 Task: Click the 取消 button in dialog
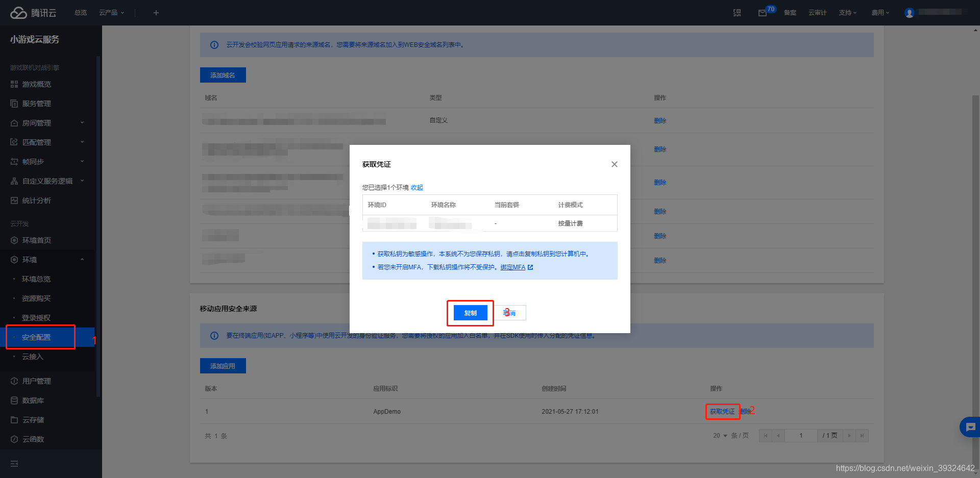click(x=510, y=313)
